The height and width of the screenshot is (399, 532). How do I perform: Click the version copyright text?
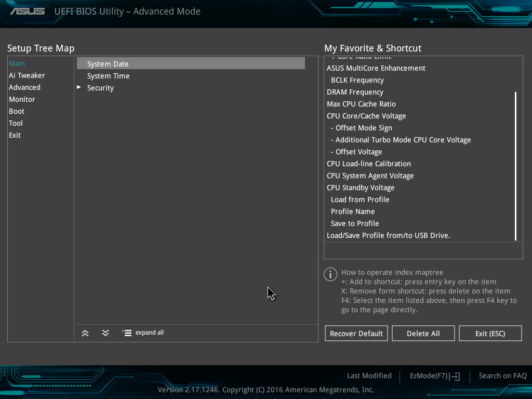coord(265,390)
